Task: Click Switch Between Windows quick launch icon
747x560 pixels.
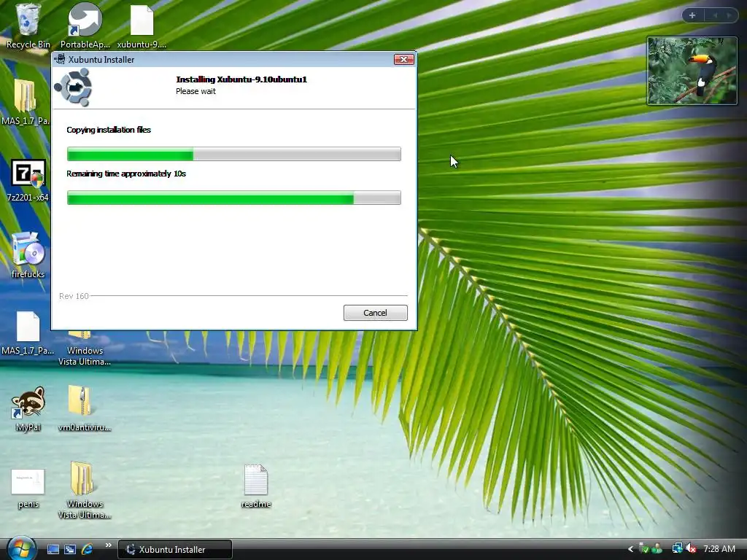Action: coord(70,550)
